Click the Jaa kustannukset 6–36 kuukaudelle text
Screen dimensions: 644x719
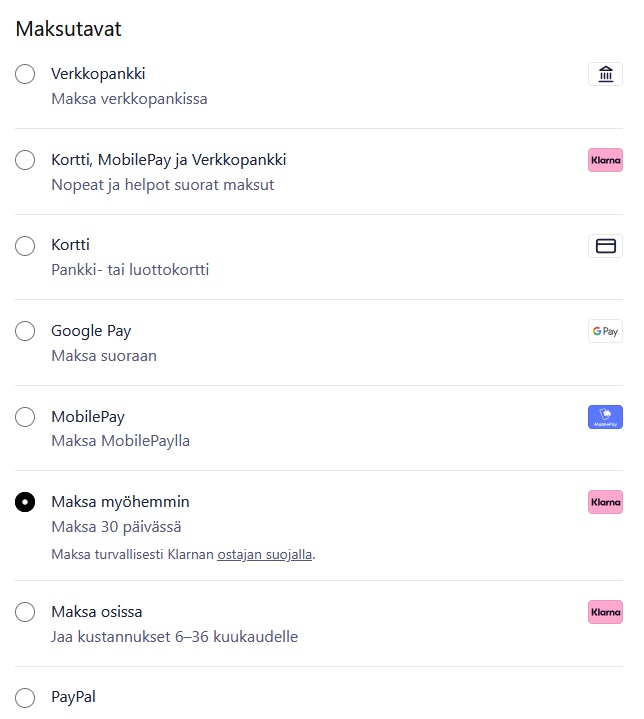[x=174, y=637]
